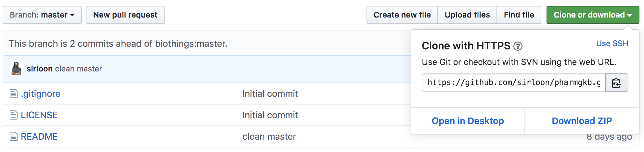Select the HTTPS clone URL field
The width and height of the screenshot is (644, 152).
coord(514,82)
